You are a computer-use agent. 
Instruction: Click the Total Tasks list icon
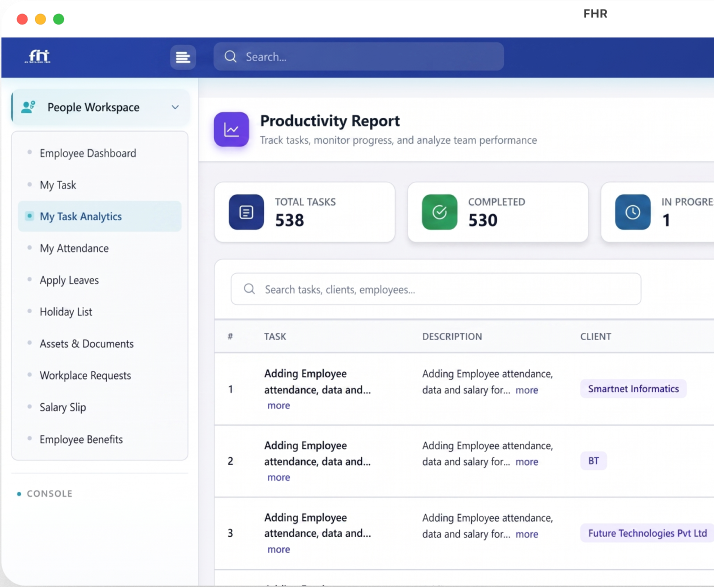(x=246, y=212)
